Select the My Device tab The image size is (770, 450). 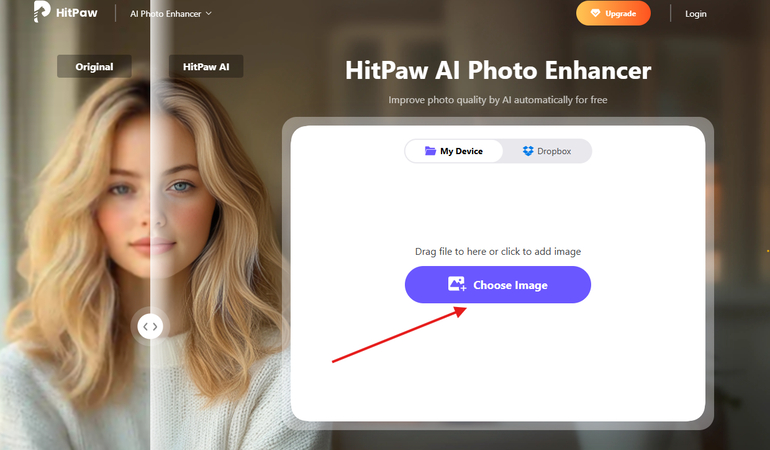[x=454, y=151]
